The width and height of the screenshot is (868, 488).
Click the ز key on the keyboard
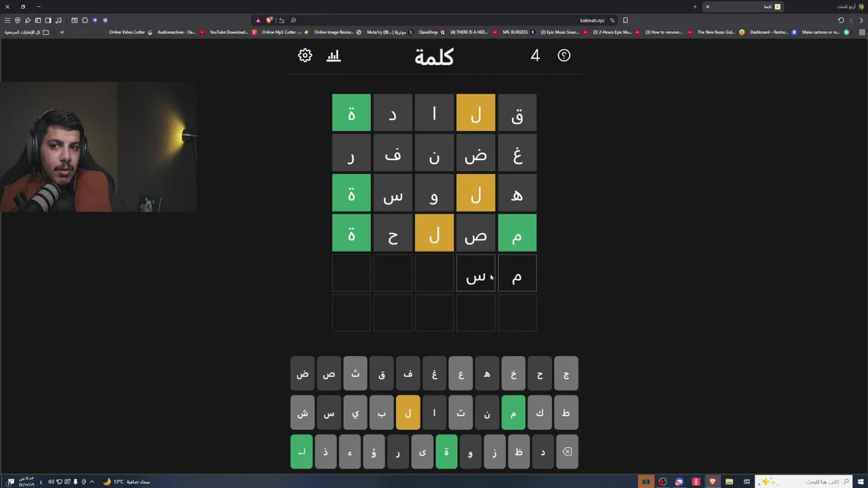click(494, 451)
